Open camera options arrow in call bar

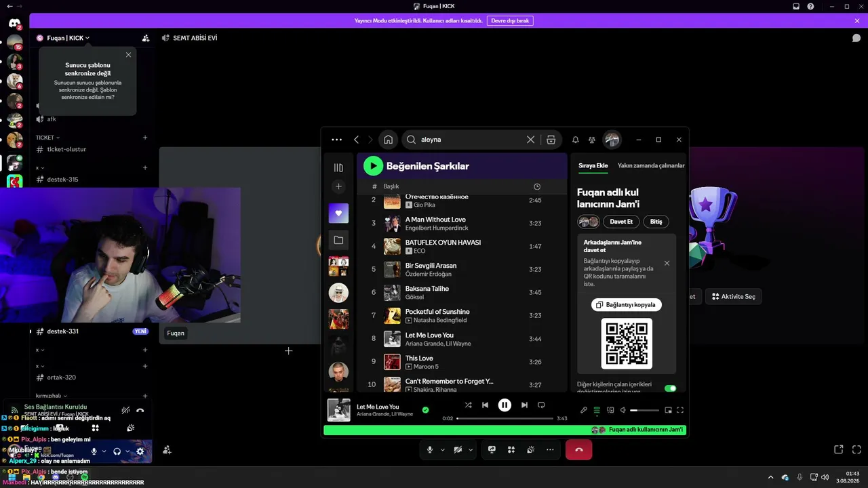pos(471,449)
